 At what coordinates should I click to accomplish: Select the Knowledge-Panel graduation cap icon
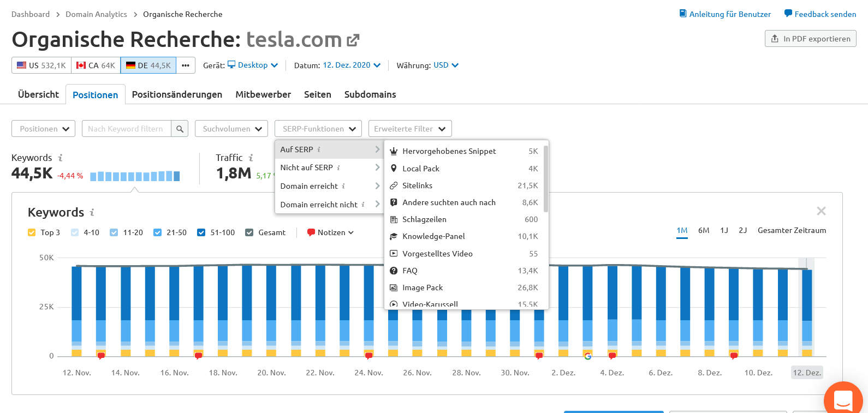point(394,236)
